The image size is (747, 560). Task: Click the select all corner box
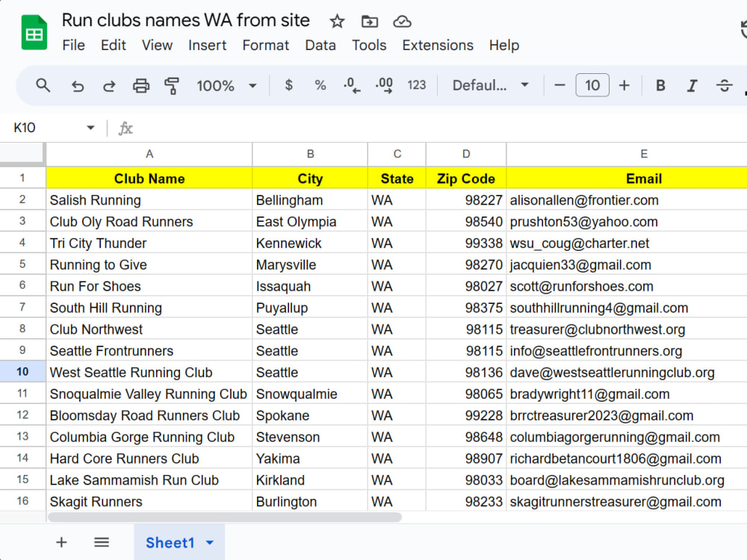click(22, 155)
